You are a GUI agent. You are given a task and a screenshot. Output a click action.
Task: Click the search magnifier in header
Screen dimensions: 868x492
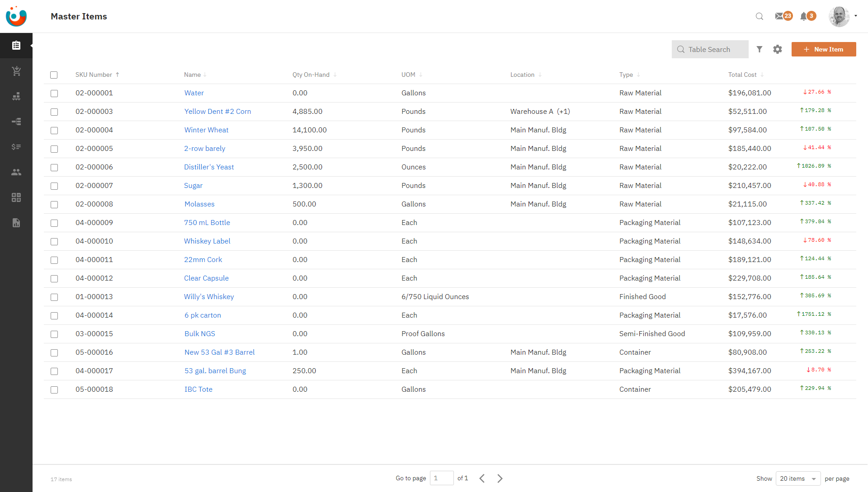759,16
